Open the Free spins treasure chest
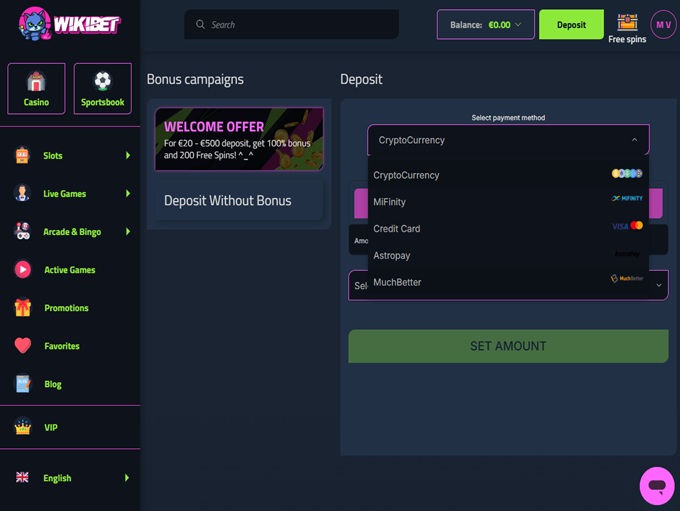 pyautogui.click(x=627, y=23)
